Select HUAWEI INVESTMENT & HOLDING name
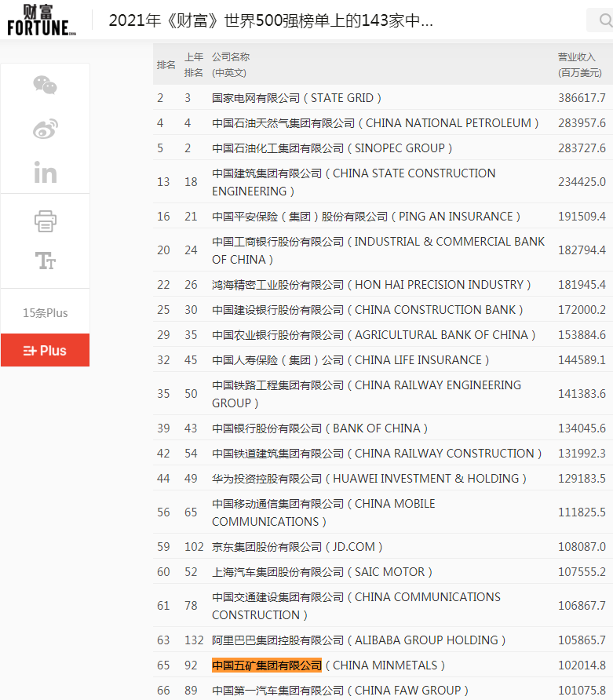This screenshot has height=700, width=613. point(369,478)
